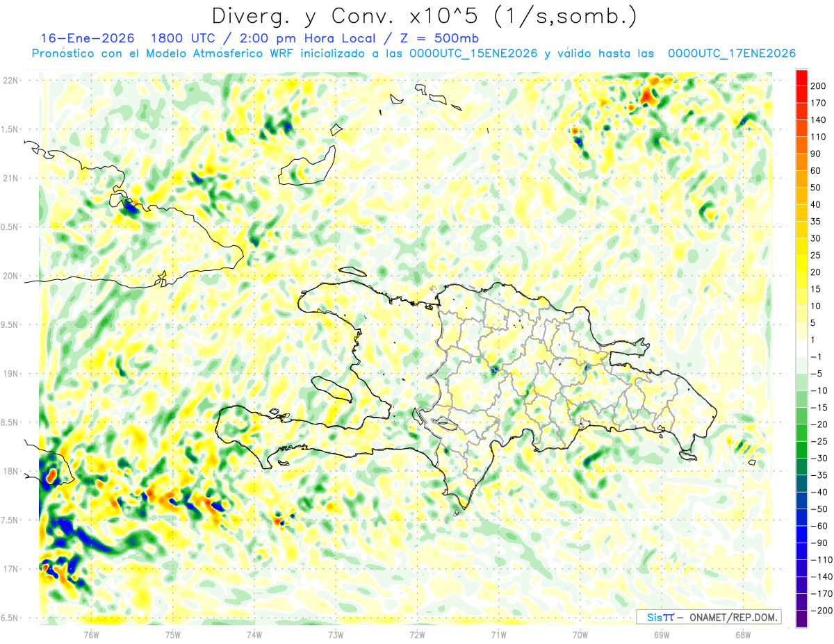
Task: Click the initialization time '0000UTC_15ENE2026'
Action: tap(473, 53)
